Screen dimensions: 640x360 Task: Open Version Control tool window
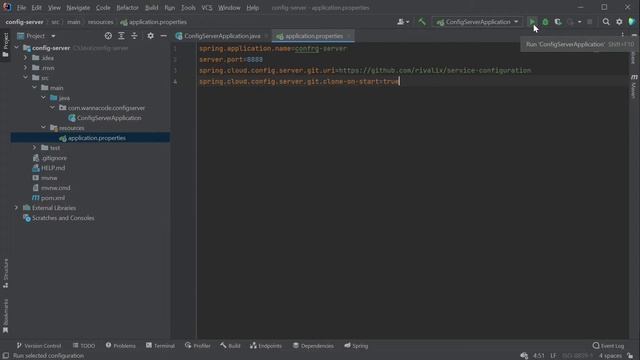tap(39, 346)
